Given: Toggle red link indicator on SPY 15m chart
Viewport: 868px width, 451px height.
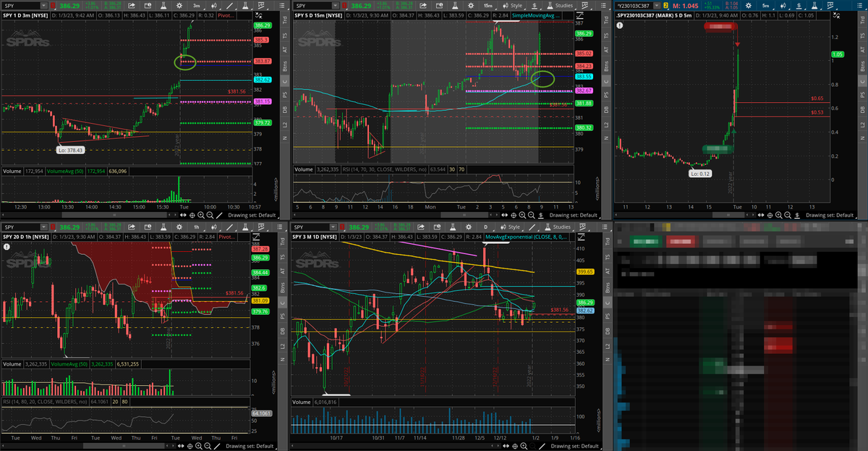Looking at the screenshot, I should pyautogui.click(x=344, y=5).
